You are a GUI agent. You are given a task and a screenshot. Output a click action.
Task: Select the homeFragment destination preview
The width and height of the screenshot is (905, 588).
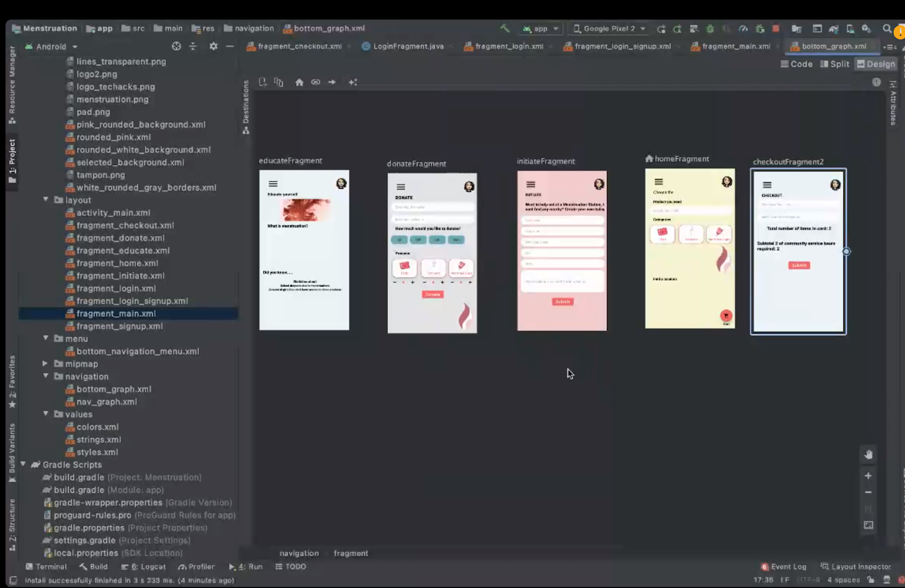(x=690, y=249)
